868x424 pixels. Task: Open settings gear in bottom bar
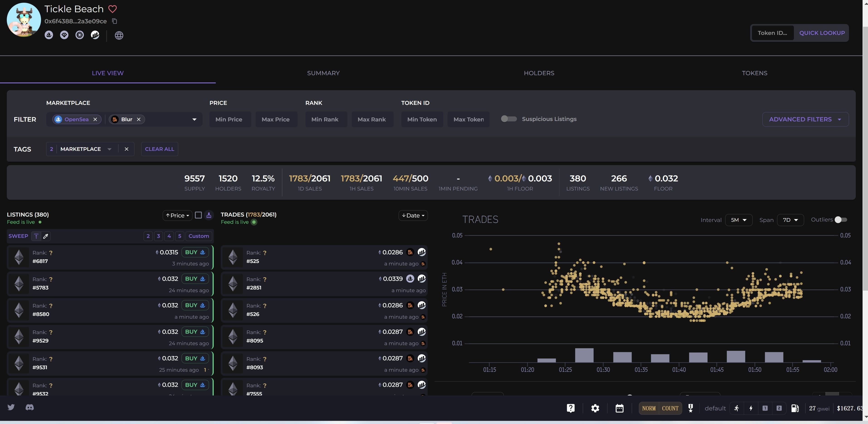pyautogui.click(x=595, y=408)
